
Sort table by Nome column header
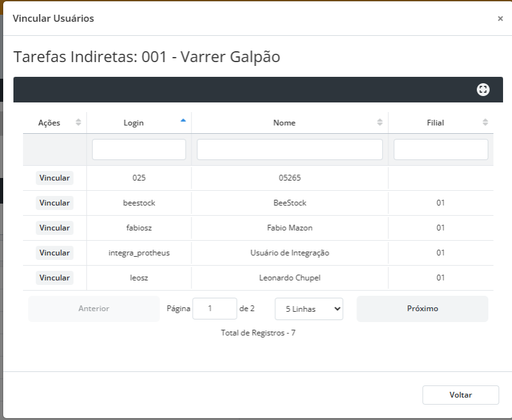click(284, 123)
